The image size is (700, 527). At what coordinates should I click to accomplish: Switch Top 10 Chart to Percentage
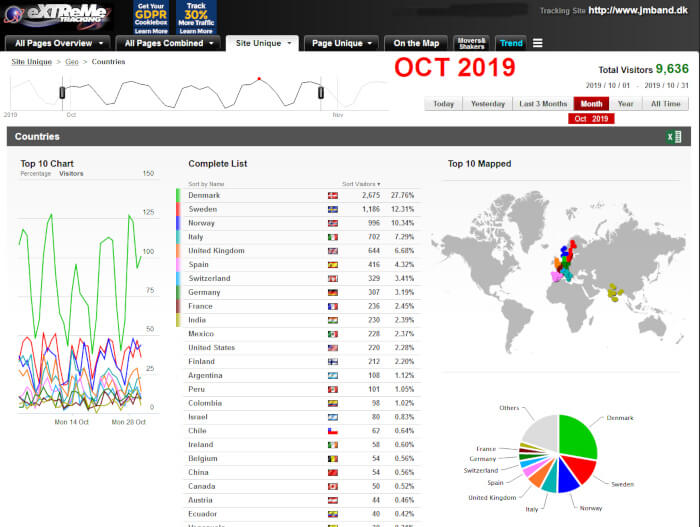36,174
